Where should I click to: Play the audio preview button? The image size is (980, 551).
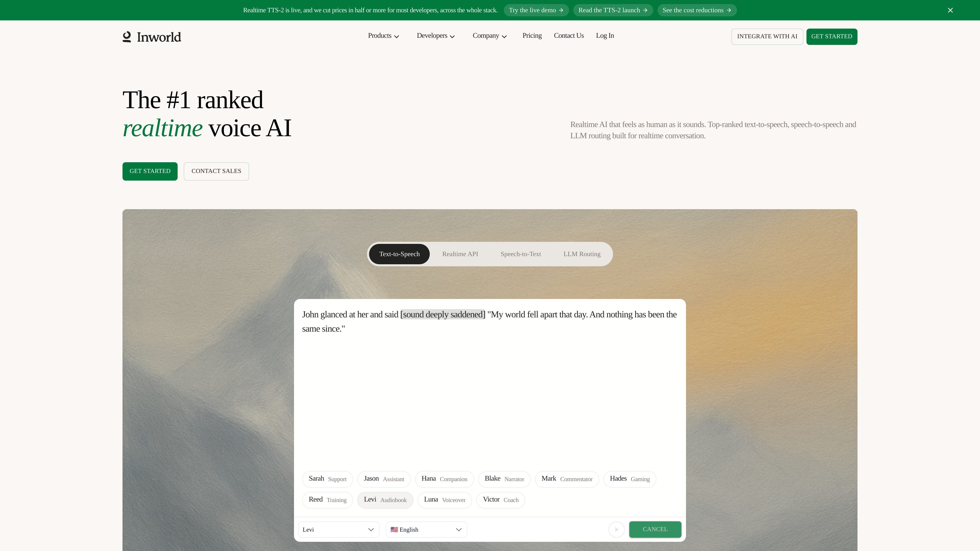616,529
